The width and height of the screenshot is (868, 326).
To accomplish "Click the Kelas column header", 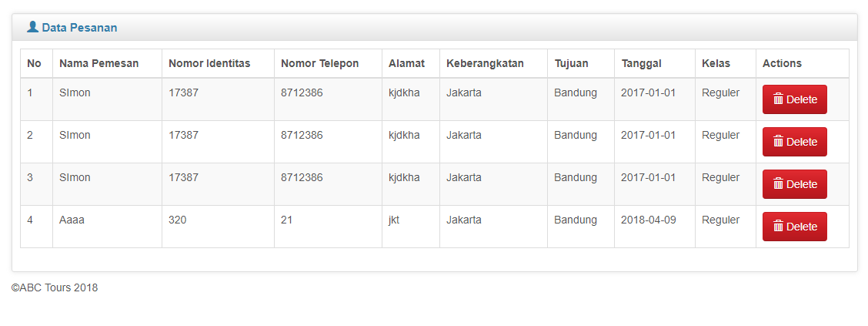I will coord(716,63).
